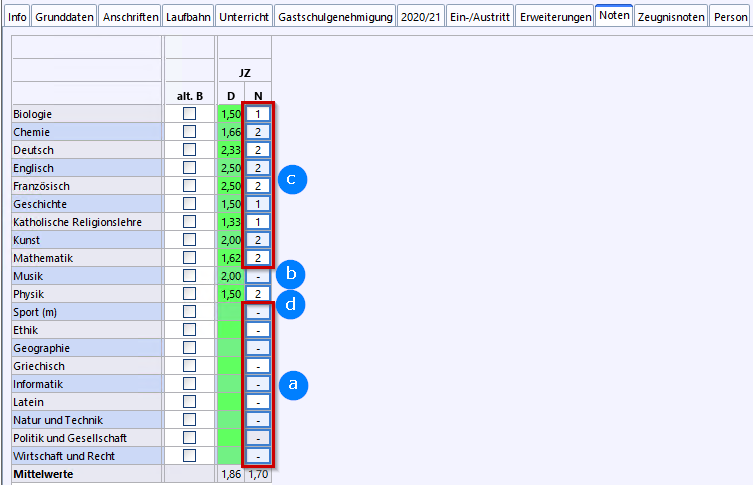753x485 pixels.
Task: Click the JZ column header
Action: click(244, 73)
